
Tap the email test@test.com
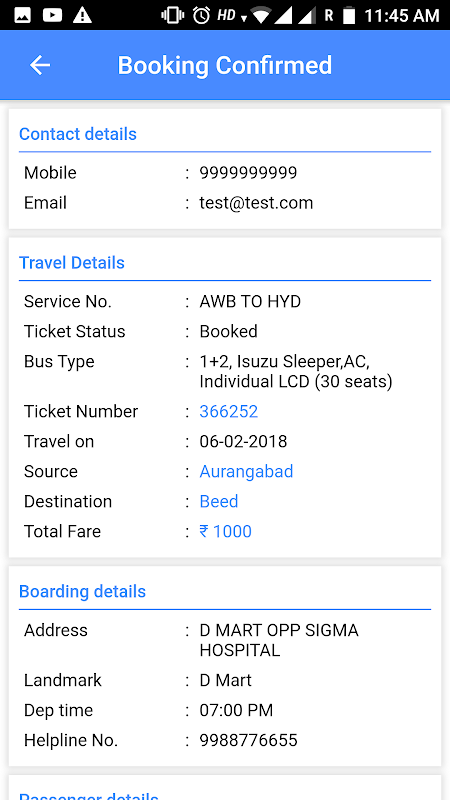click(256, 203)
